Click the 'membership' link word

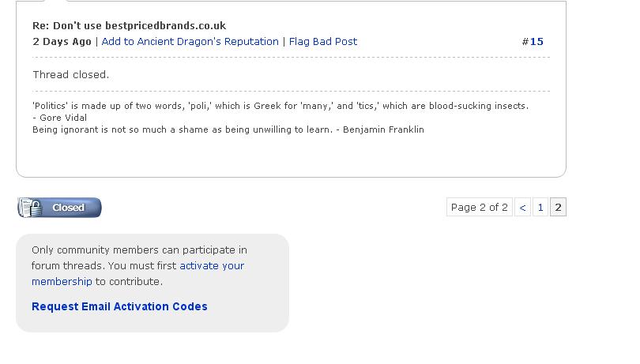tap(62, 282)
